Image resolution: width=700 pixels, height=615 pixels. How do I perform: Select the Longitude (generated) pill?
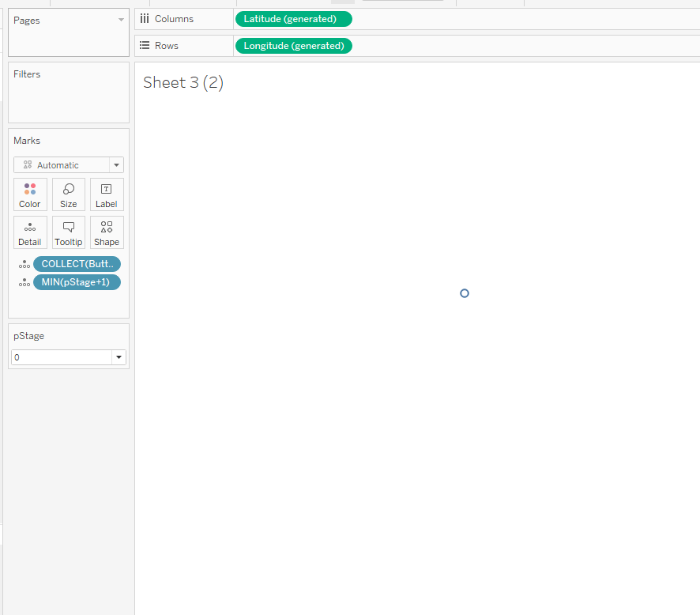pyautogui.click(x=293, y=46)
